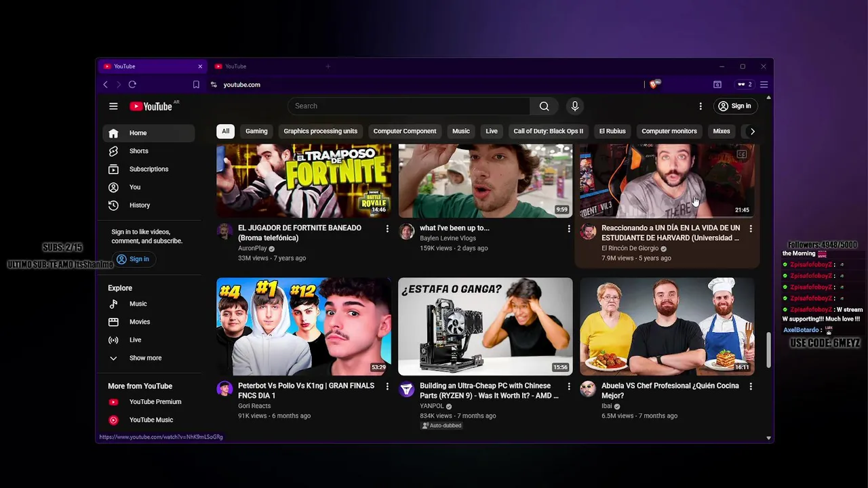Switch to the second YouTube tab
This screenshot has width=868, height=488.
(x=264, y=66)
